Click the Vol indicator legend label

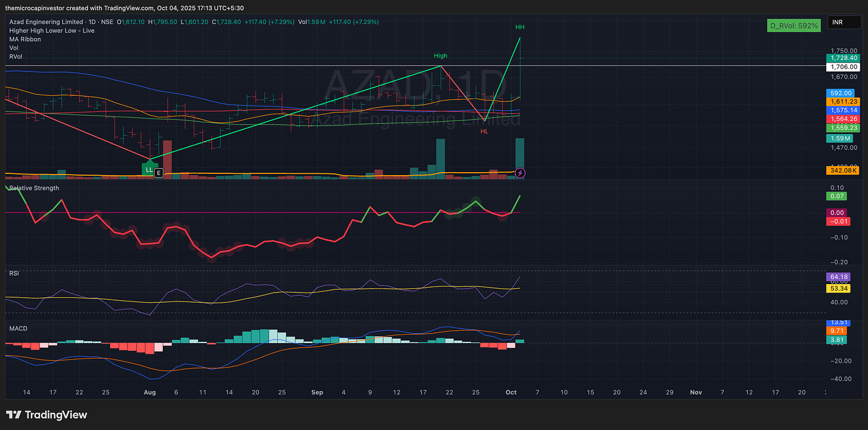coord(14,48)
